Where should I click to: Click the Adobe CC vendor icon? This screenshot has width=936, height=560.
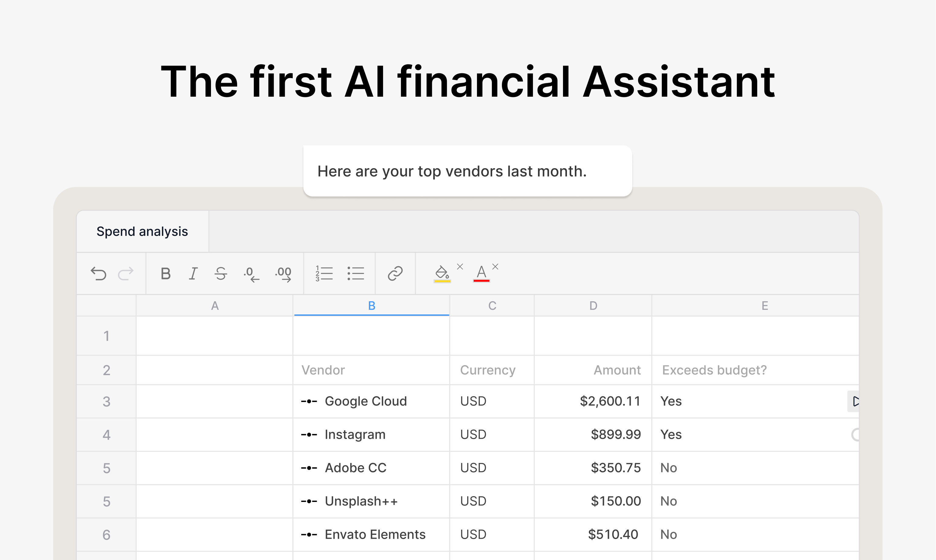click(309, 468)
